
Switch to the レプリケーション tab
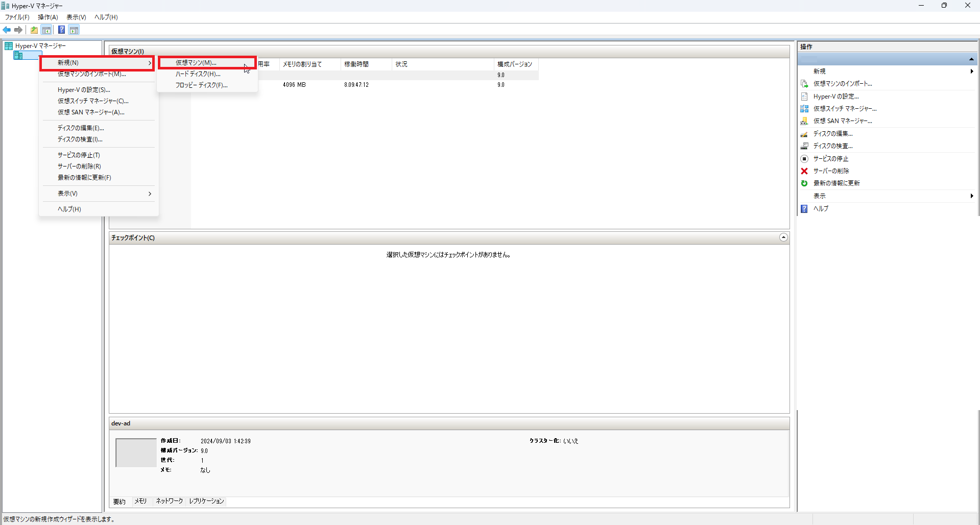(x=206, y=502)
